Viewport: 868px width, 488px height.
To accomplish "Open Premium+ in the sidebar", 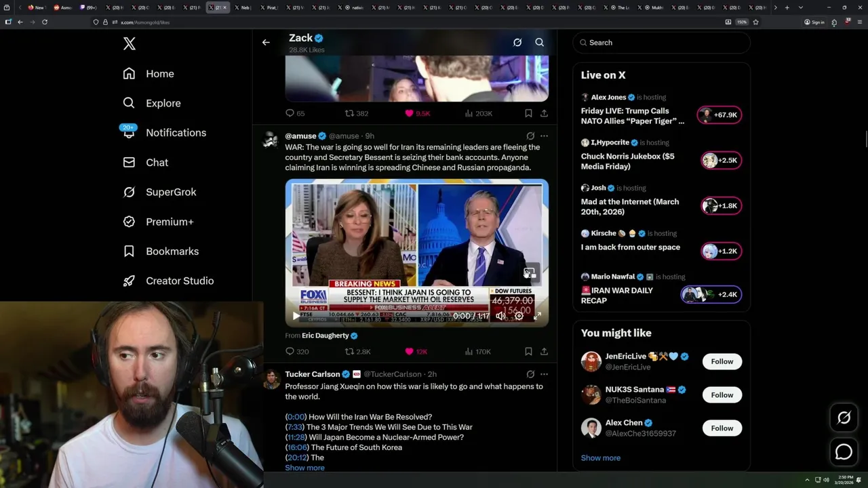I will pyautogui.click(x=158, y=222).
